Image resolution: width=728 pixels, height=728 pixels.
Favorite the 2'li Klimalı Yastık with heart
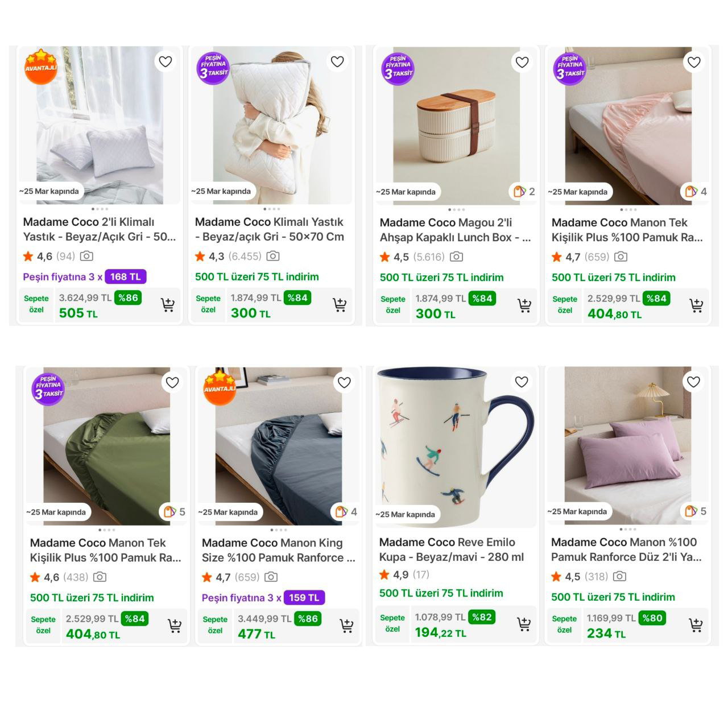tap(166, 61)
